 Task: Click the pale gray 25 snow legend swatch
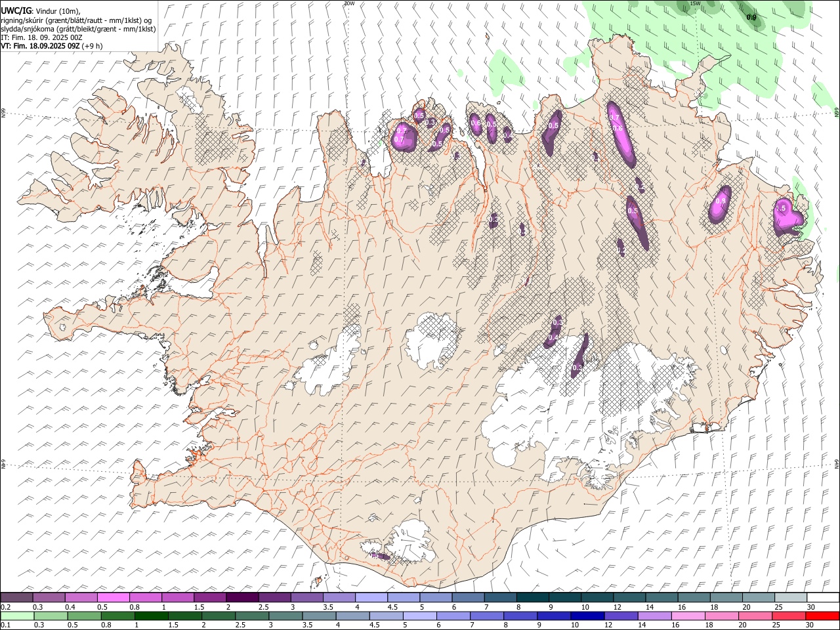point(791,598)
